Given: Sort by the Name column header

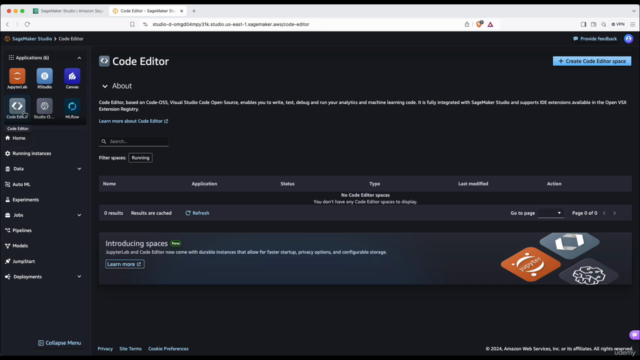Looking at the screenshot, I should [x=109, y=184].
